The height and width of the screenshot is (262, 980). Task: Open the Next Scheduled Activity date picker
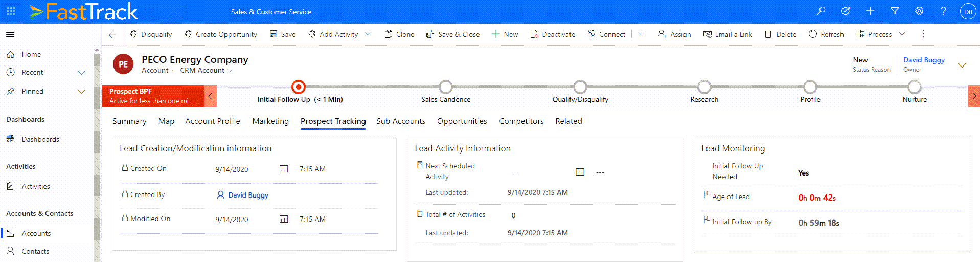click(x=580, y=172)
